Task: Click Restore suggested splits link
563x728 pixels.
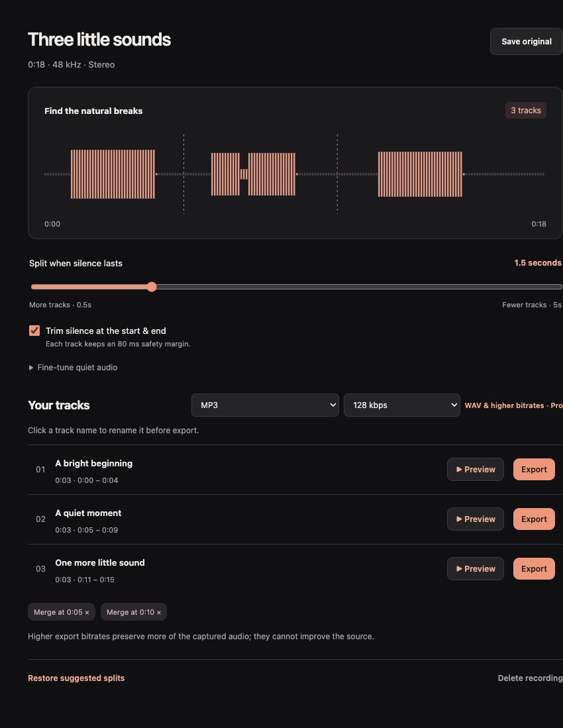Action: click(x=76, y=678)
